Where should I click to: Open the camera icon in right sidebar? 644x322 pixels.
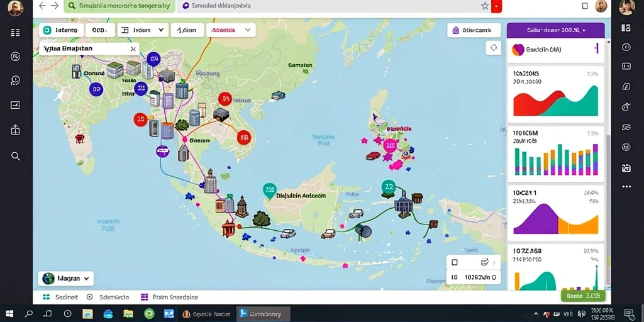(x=626, y=167)
